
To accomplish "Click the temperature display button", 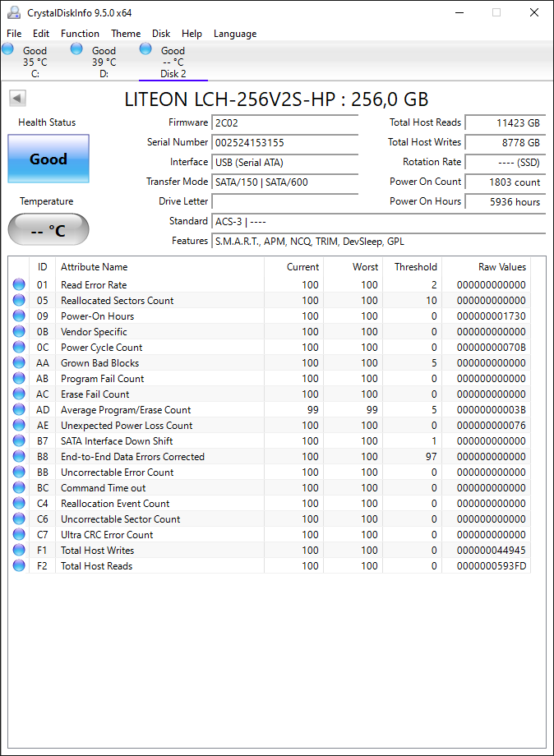I will (x=48, y=229).
